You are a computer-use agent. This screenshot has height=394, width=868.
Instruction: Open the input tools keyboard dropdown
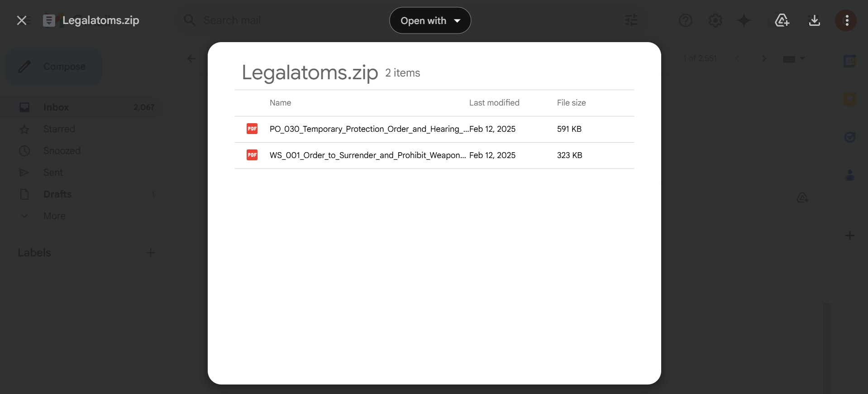click(794, 59)
